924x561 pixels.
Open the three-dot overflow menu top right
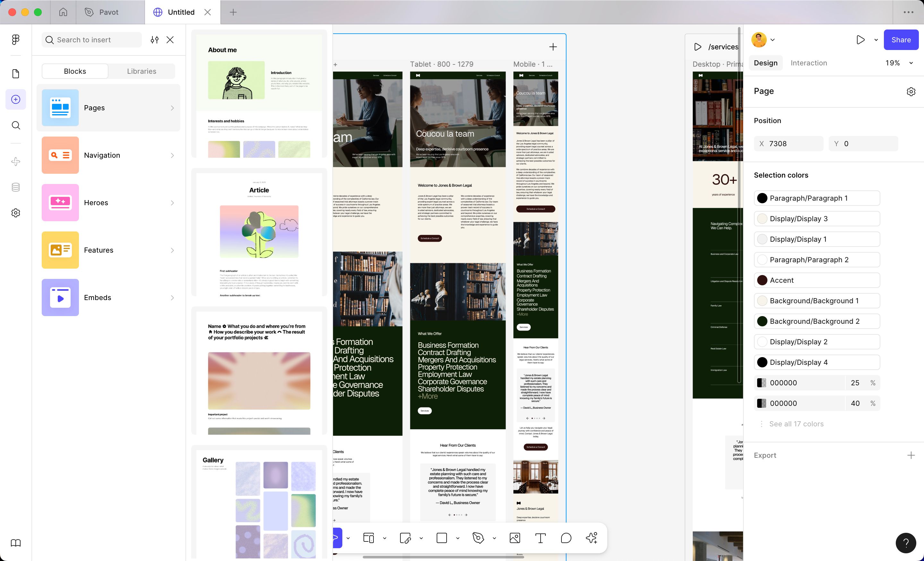click(908, 12)
